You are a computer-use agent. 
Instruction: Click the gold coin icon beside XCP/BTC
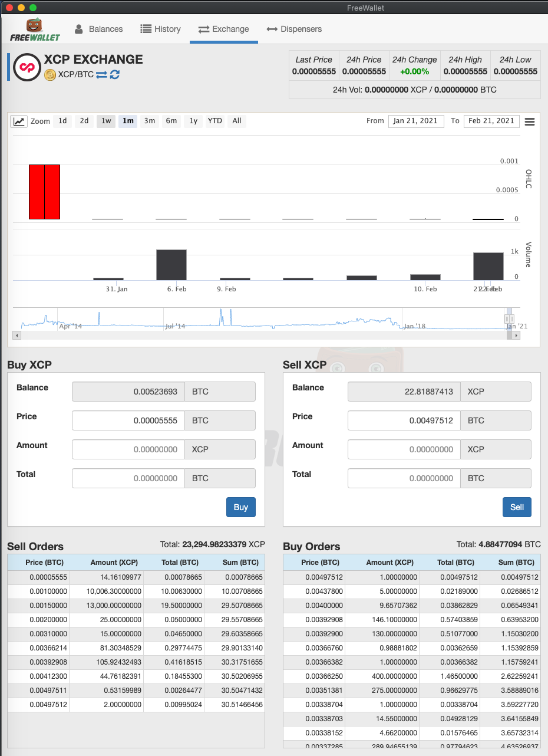click(x=50, y=75)
